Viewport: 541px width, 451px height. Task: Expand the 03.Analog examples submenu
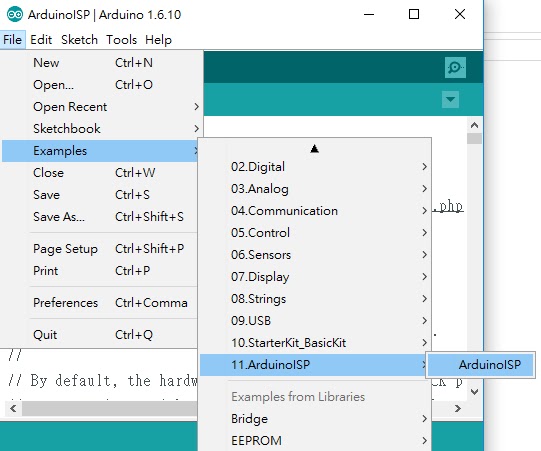point(315,189)
